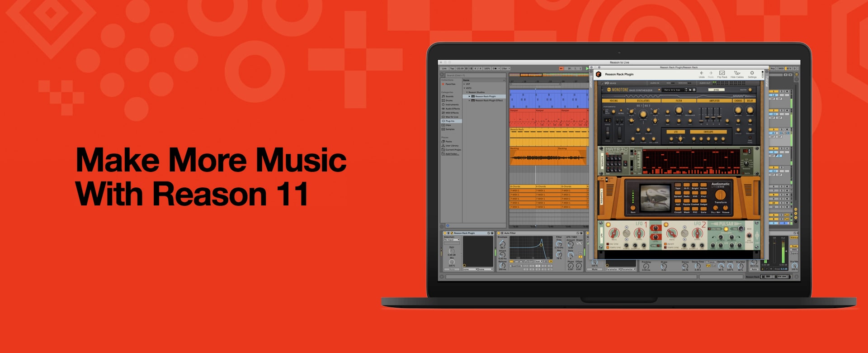Toggle Key map mode switch
868x353 pixels.
point(773,68)
